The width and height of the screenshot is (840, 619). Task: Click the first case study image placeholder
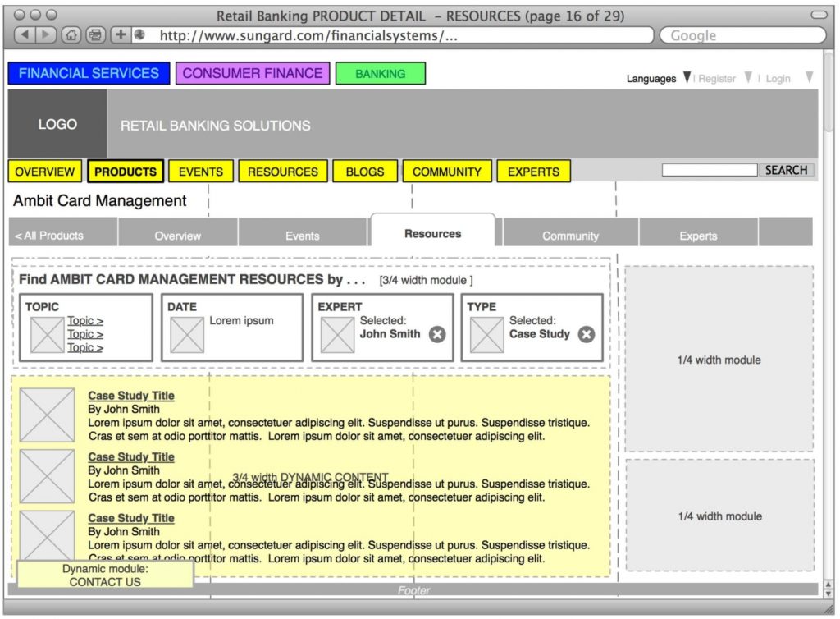[x=47, y=414]
